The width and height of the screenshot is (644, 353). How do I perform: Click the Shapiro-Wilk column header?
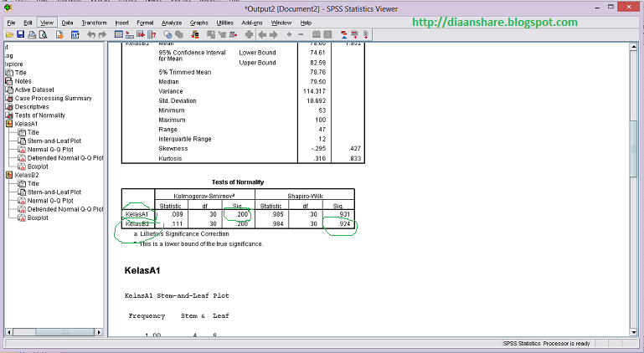305,197
